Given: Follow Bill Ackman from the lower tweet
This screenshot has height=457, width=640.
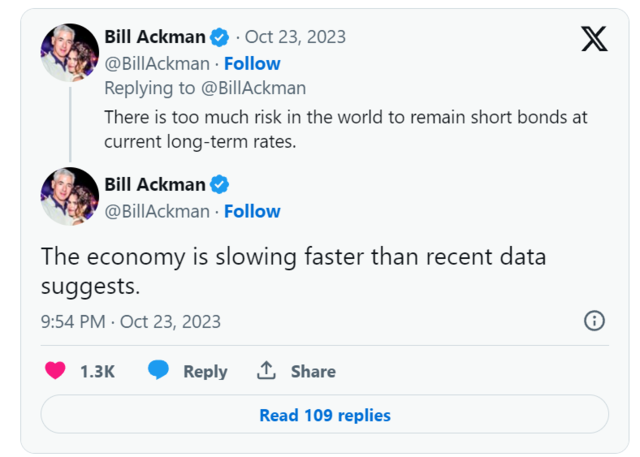Looking at the screenshot, I should tap(252, 211).
